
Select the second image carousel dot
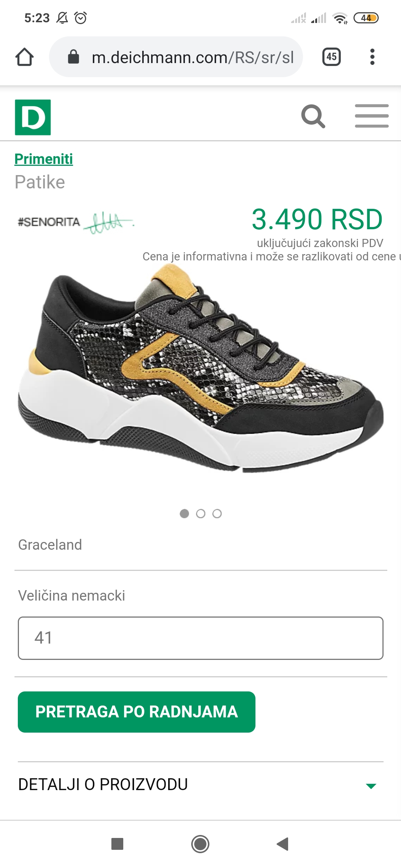pyautogui.click(x=200, y=513)
